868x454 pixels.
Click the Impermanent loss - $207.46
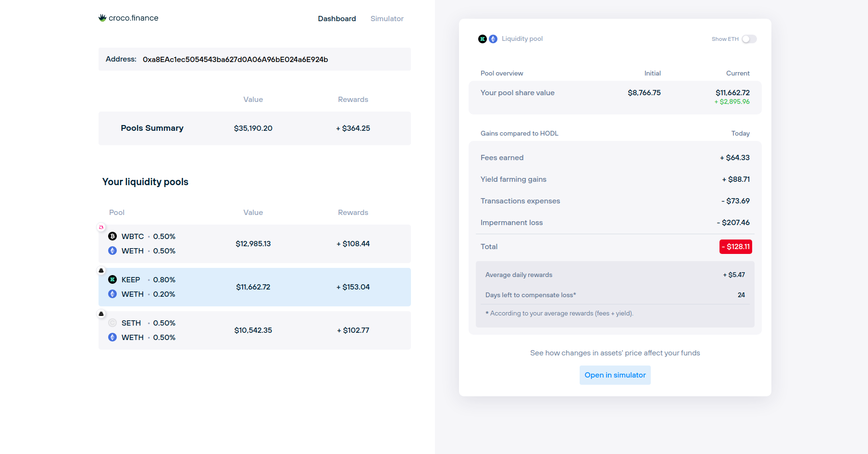coord(733,223)
